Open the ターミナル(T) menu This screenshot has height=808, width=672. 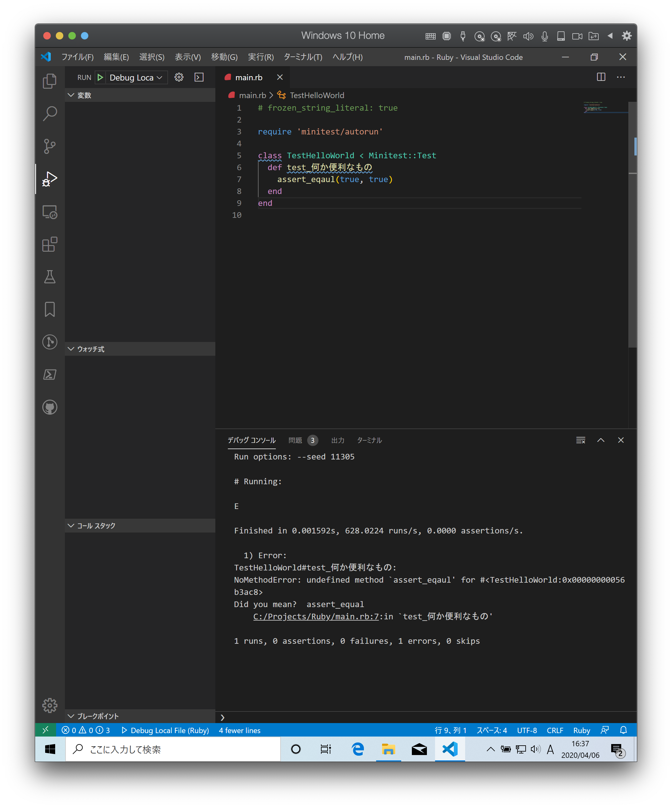pyautogui.click(x=302, y=57)
